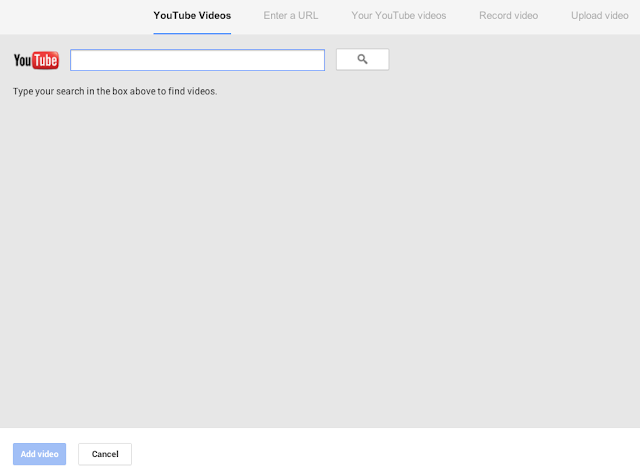Open the Upload video tab
This screenshot has width=640, height=474.
click(x=600, y=16)
